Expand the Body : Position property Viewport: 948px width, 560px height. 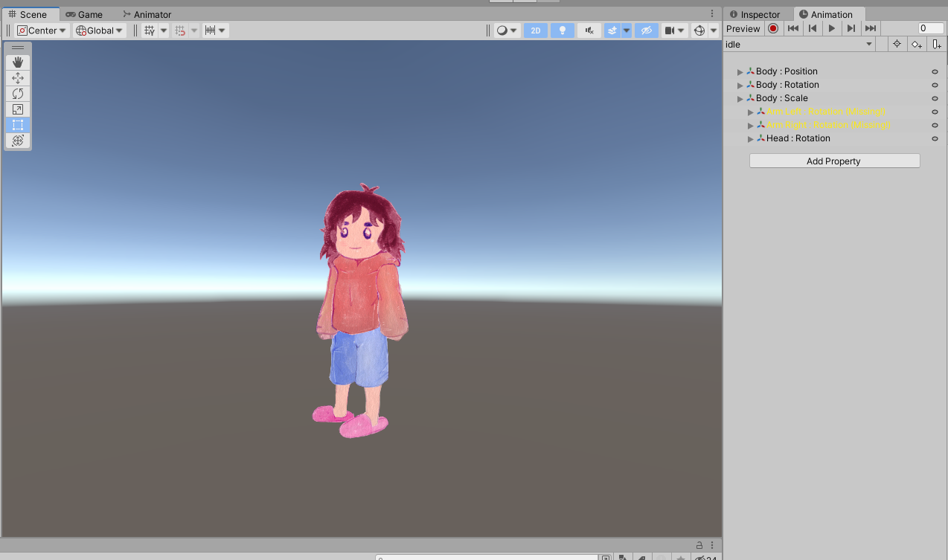740,71
